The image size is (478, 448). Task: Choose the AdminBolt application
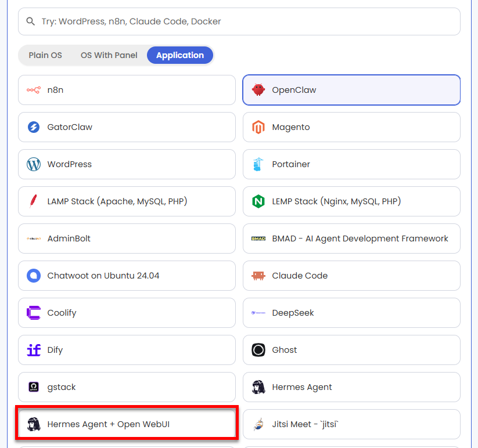pyautogui.click(x=127, y=239)
